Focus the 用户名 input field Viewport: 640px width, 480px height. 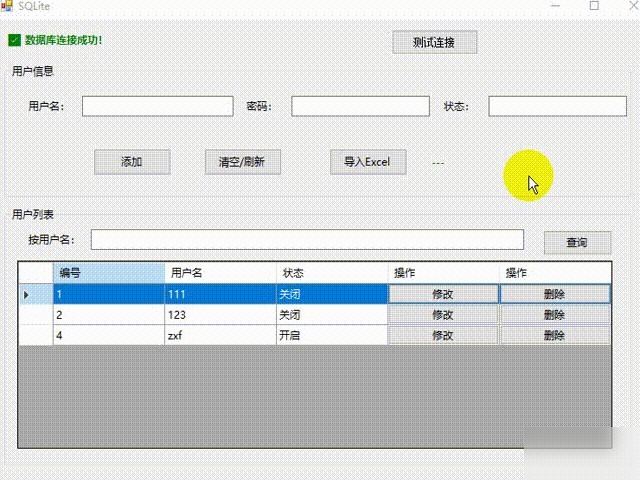158,106
